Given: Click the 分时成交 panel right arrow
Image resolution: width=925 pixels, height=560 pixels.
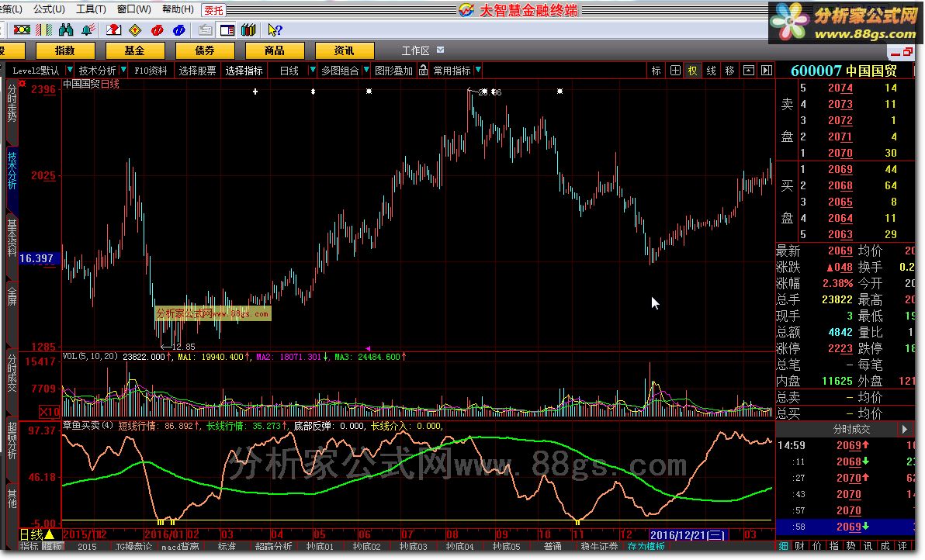Looking at the screenshot, I should [904, 429].
